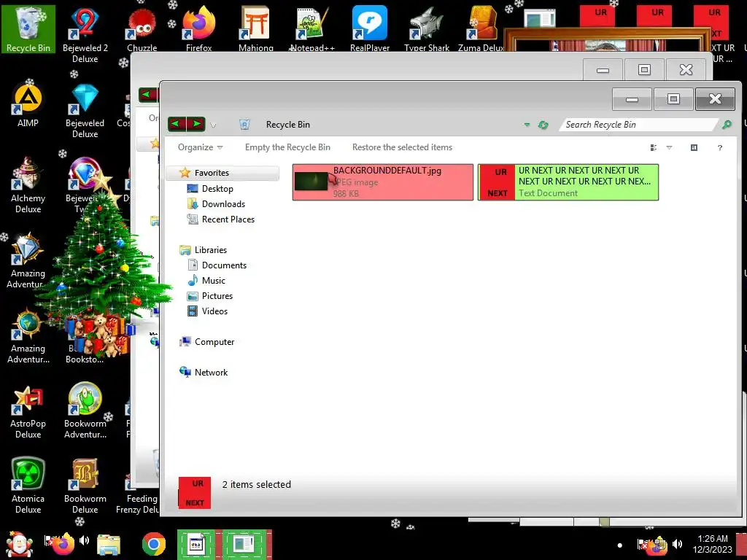This screenshot has width=747, height=560.
Task: Open the first Amazing Adventures desktop shortcut
Action: point(27,261)
